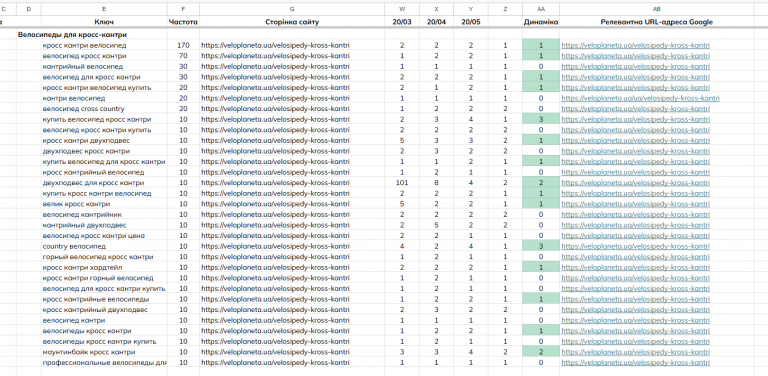Viewport: 768px width, 376px height.
Task: Select keyword 'велосипед контрийник' cell
Action: click(104, 214)
